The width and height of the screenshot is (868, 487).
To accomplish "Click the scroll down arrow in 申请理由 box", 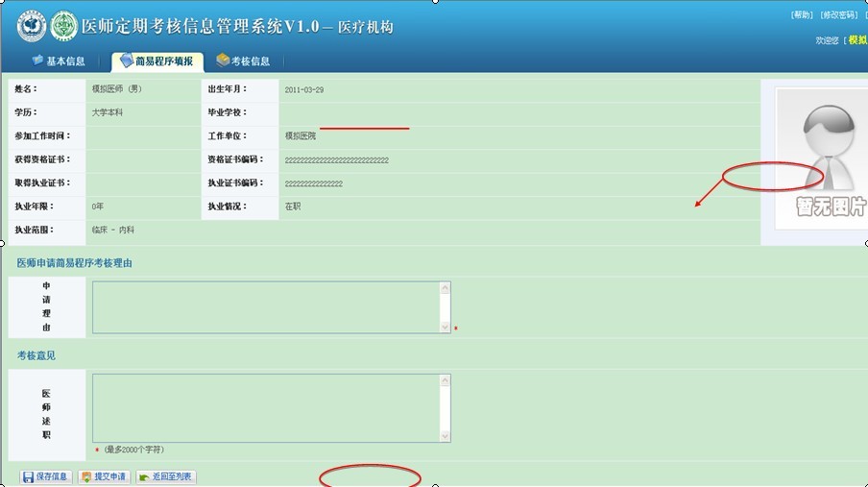I will (x=445, y=328).
